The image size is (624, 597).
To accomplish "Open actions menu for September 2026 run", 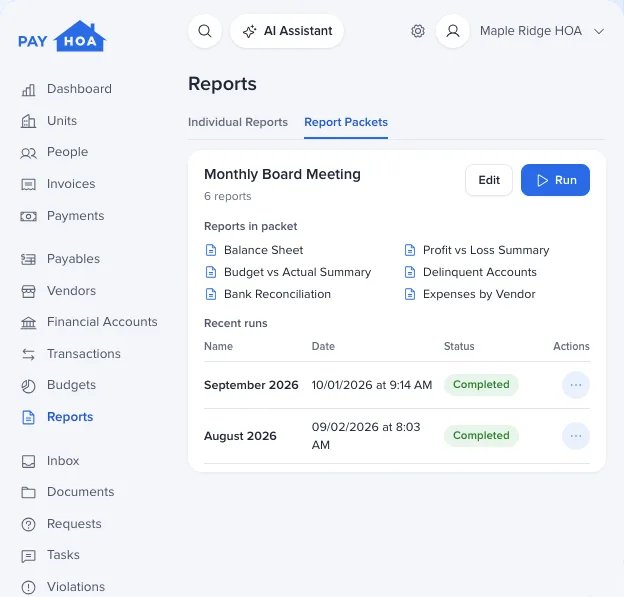I will pyautogui.click(x=576, y=385).
